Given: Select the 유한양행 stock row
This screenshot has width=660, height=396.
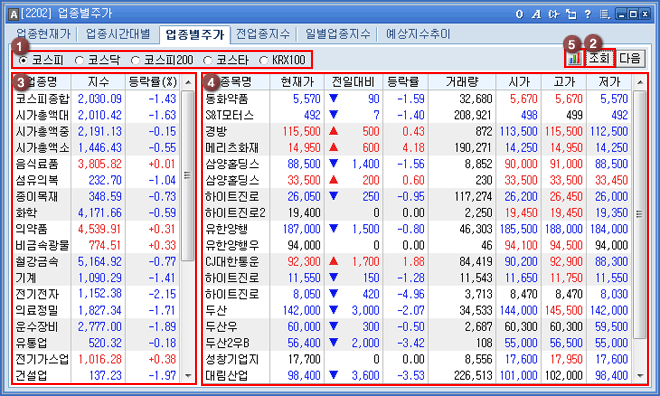Looking at the screenshot, I should click(x=418, y=229).
